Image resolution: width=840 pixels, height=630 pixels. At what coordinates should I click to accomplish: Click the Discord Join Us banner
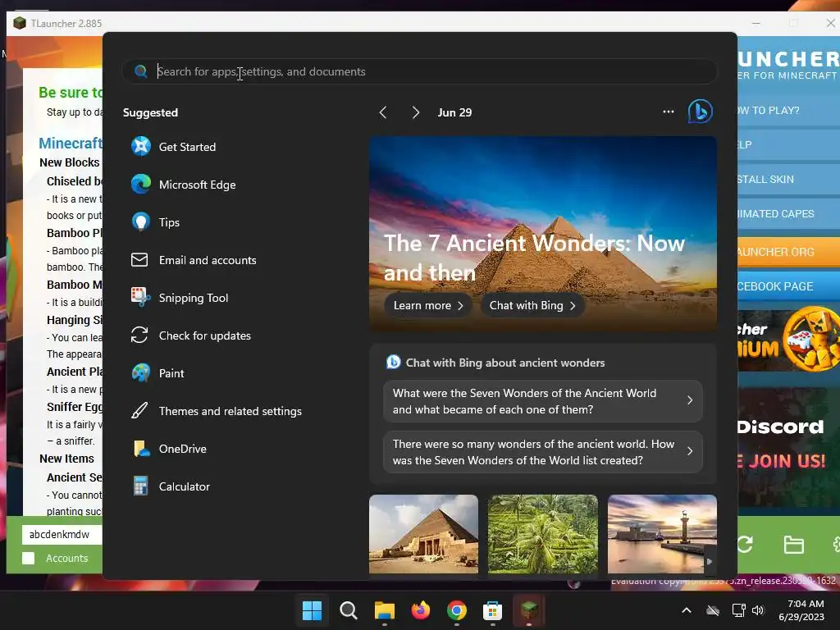point(788,447)
